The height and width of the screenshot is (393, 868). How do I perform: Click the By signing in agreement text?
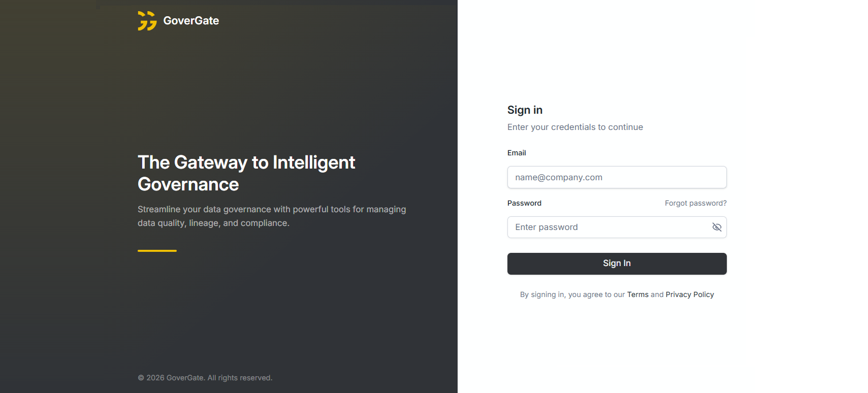coord(572,294)
